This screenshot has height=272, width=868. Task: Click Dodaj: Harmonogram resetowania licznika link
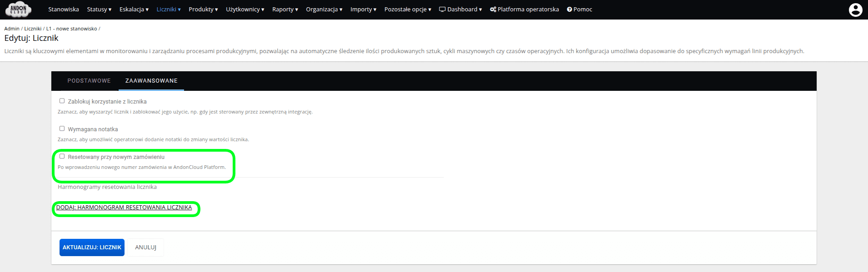tap(124, 208)
